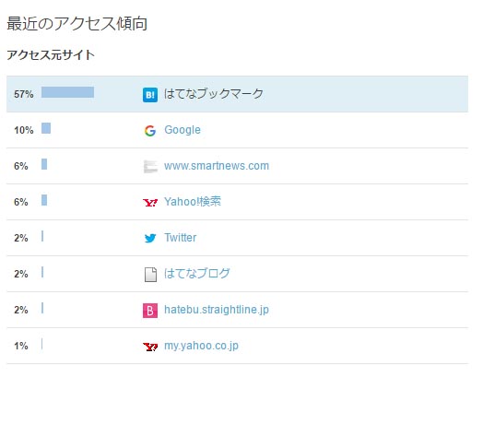The height and width of the screenshot is (448, 483).
Task: Open the Yahoo!検索 link
Action: [193, 202]
